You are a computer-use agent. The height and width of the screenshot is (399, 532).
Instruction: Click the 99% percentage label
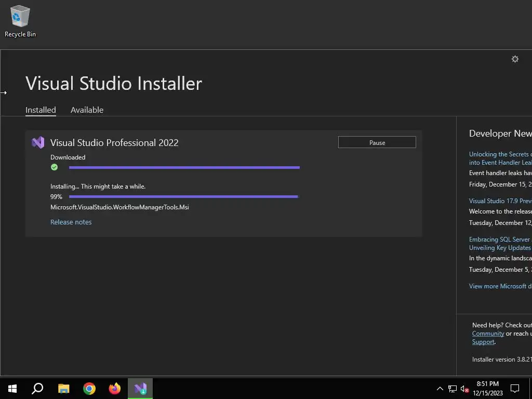pos(56,196)
